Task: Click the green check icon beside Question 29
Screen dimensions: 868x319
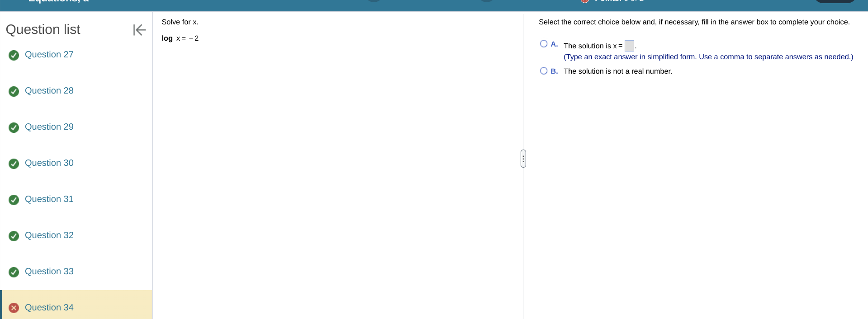Action: click(x=14, y=127)
